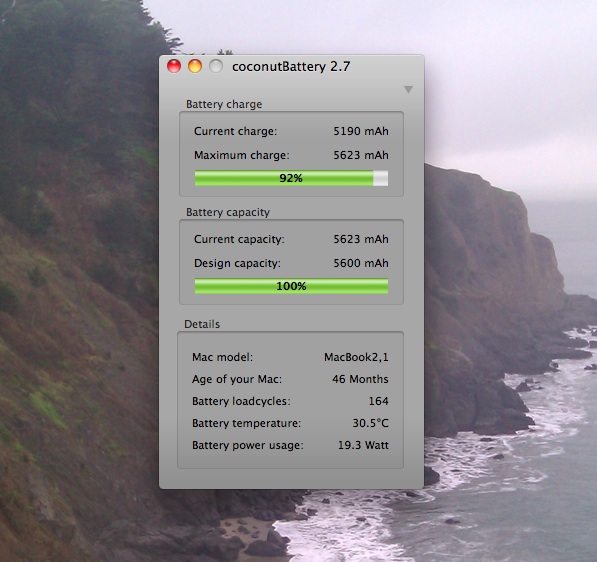The image size is (597, 562).
Task: Select the Design capacity 5600 mAh value
Action: point(361,263)
